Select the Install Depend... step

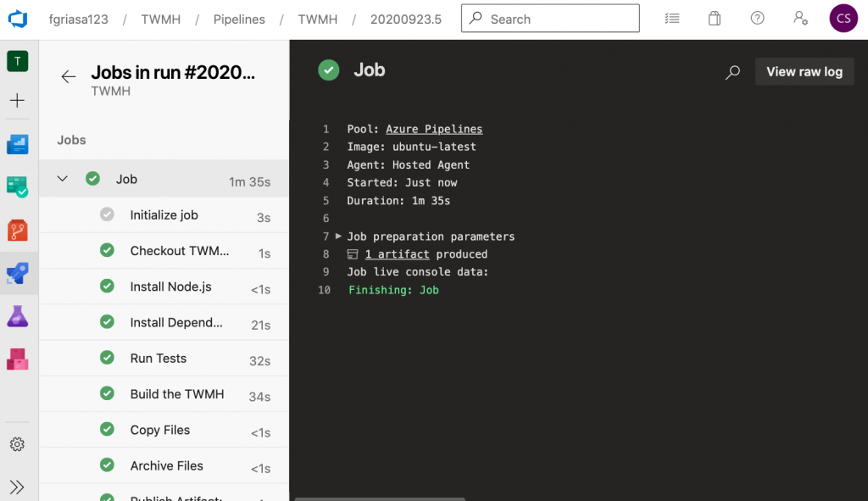tap(164, 322)
